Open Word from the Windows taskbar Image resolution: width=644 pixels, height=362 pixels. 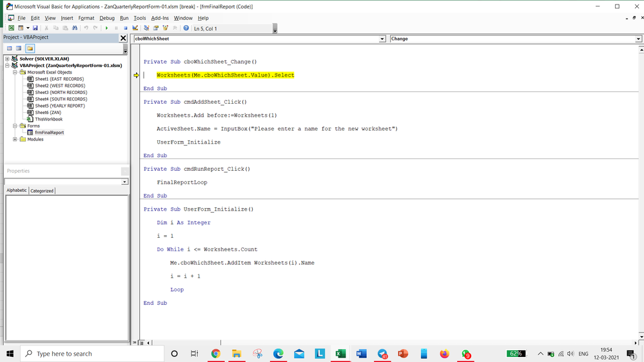[362, 354]
